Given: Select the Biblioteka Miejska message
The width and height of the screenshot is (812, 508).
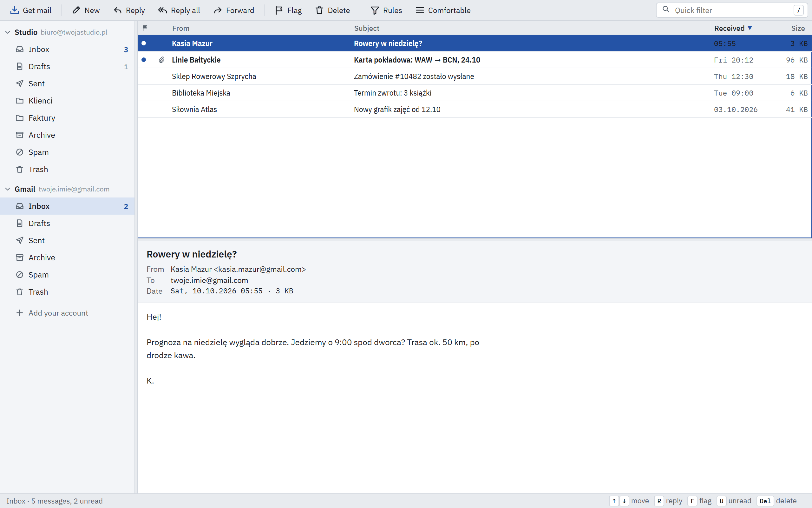Looking at the screenshot, I should pos(475,93).
